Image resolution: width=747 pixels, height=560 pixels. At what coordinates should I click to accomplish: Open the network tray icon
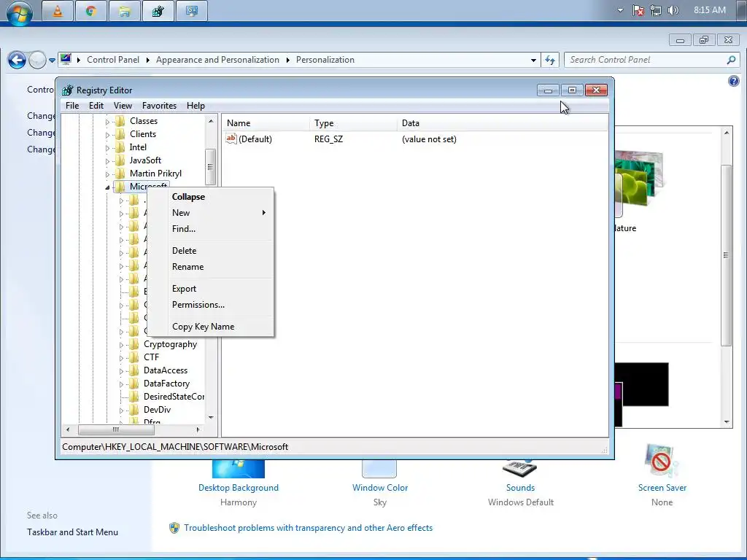point(656,10)
